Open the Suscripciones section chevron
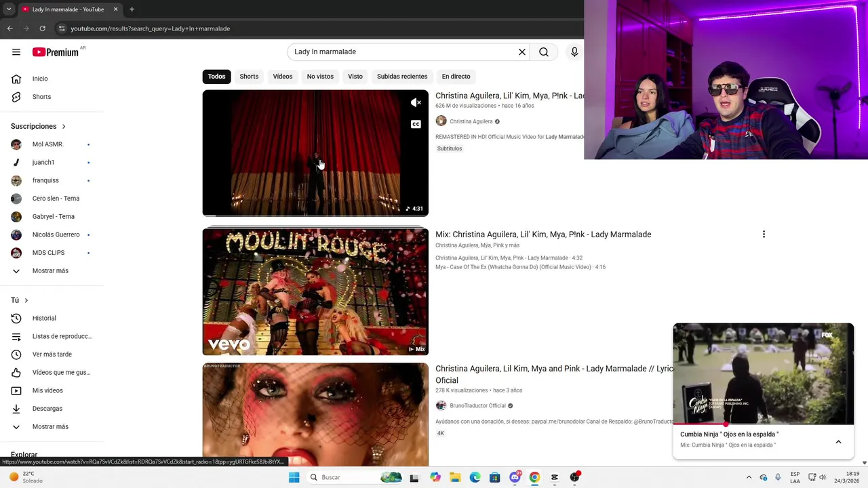This screenshot has height=488, width=868. [64, 127]
